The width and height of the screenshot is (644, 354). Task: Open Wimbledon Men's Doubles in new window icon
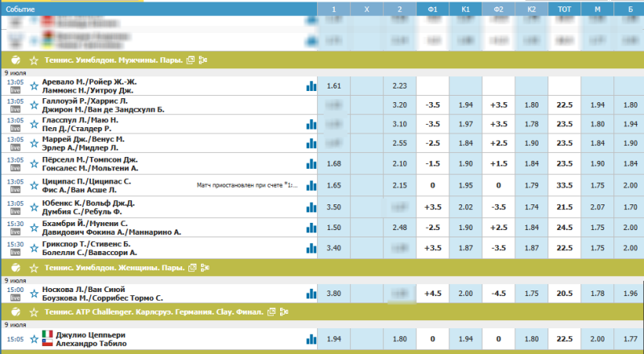(191, 60)
